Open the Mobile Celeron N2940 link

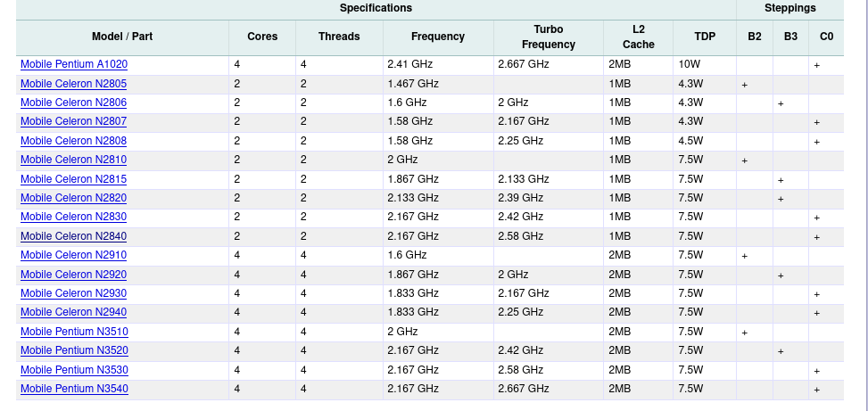click(74, 312)
